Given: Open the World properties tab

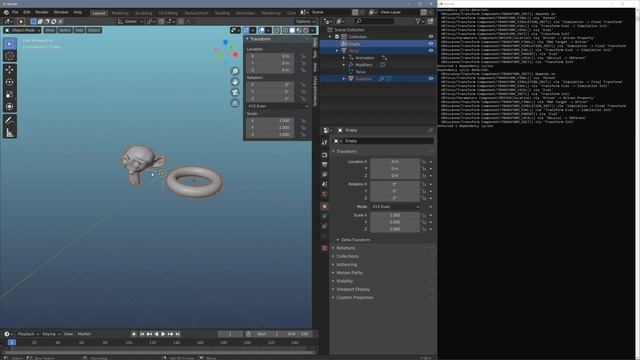Looking at the screenshot, I should click(x=324, y=194).
